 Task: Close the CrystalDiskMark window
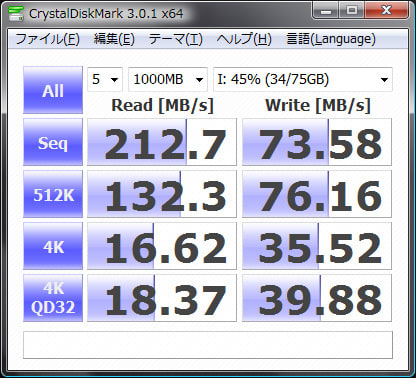[386, 10]
